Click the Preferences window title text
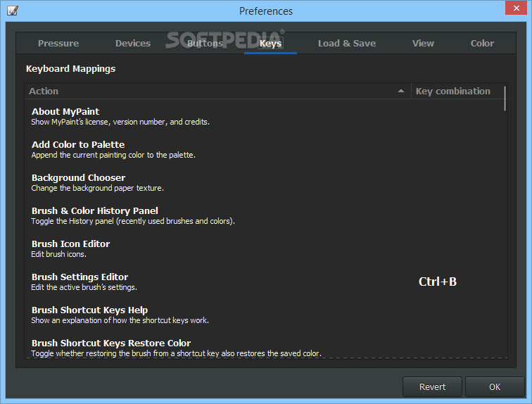Viewport: 532px width, 404px height. tap(266, 11)
